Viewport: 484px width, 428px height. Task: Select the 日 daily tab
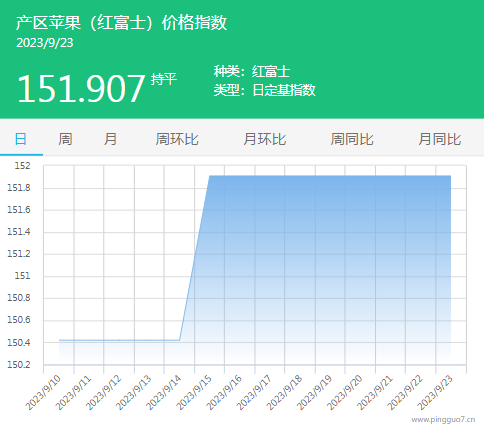(x=21, y=139)
